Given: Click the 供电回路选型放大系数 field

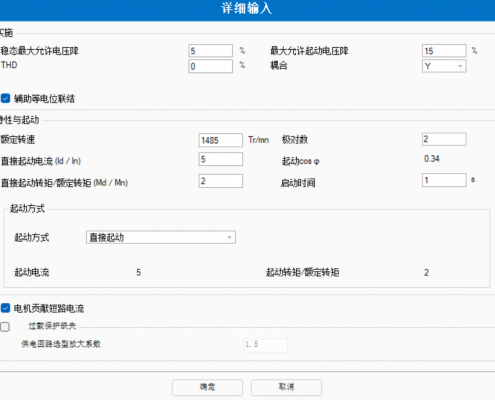Looking at the screenshot, I should coord(266,345).
